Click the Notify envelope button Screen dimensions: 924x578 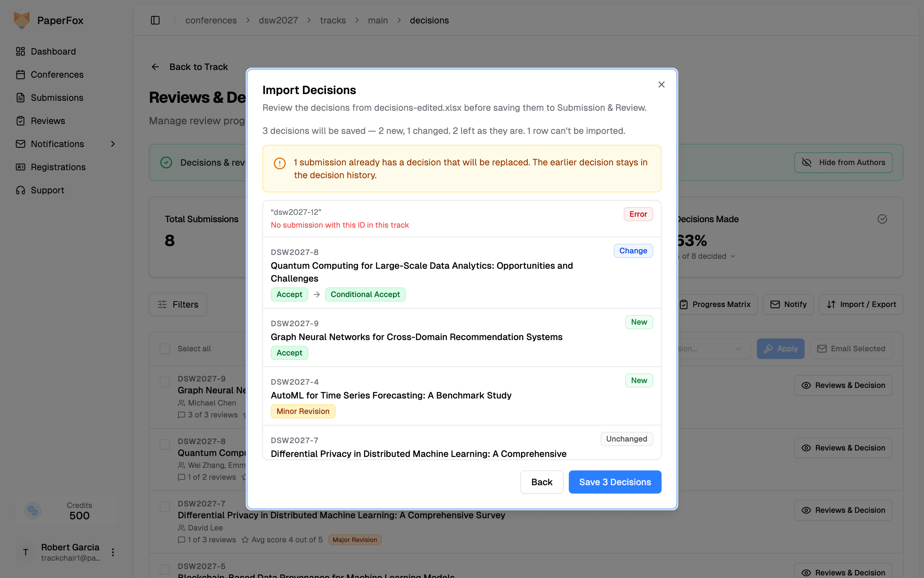[788, 304]
